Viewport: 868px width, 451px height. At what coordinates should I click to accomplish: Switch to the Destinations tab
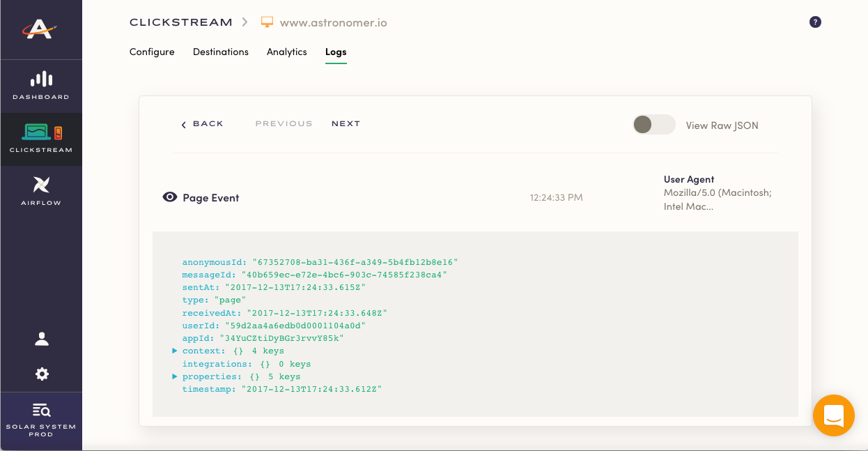tap(221, 52)
